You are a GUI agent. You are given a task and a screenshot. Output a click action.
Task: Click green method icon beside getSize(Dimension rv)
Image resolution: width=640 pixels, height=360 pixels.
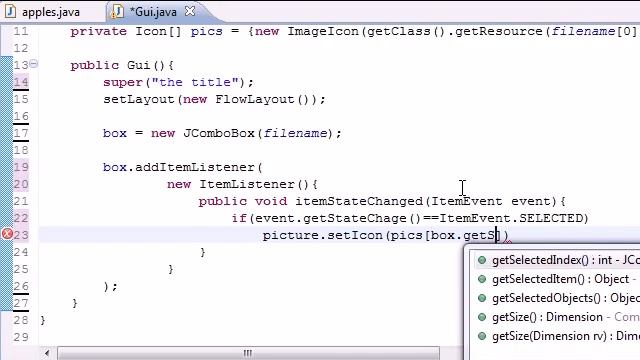pyautogui.click(x=482, y=336)
